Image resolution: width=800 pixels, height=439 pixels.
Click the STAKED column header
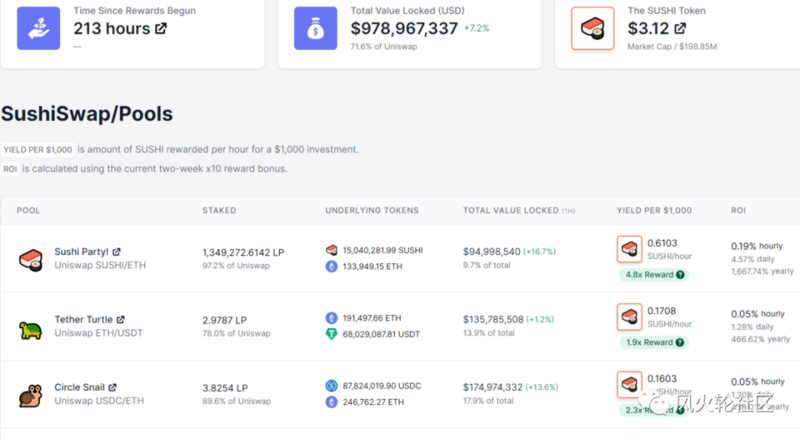click(219, 210)
